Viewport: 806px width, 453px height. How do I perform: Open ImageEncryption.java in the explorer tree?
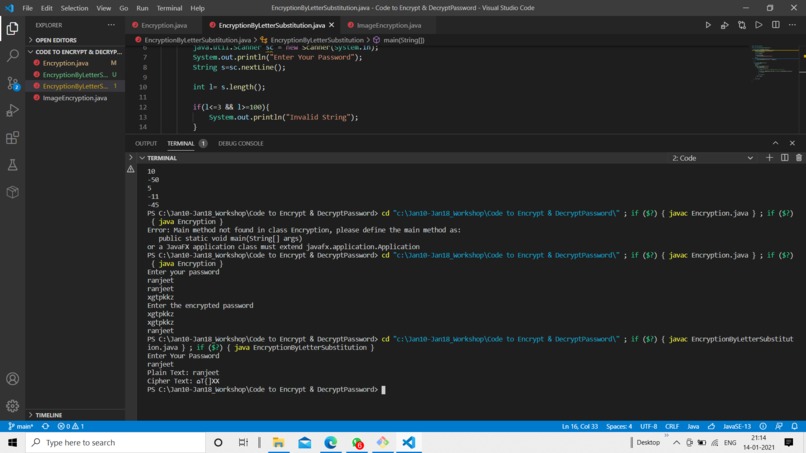[75, 98]
